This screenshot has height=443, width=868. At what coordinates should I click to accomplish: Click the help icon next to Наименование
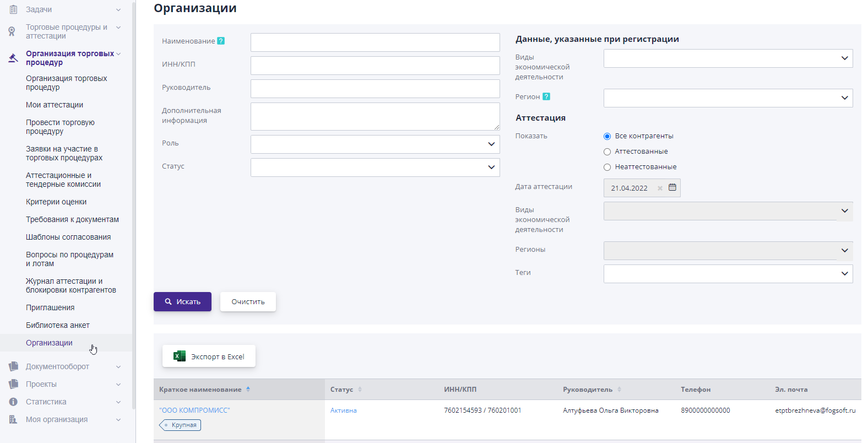click(221, 41)
